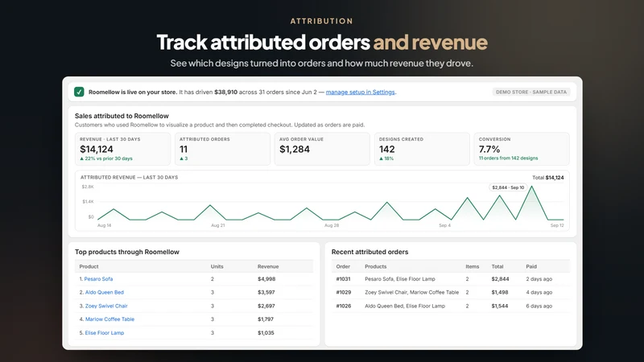This screenshot has height=362, width=644.
Task: Open the Elise Floor Lamp product link
Action: (105, 333)
